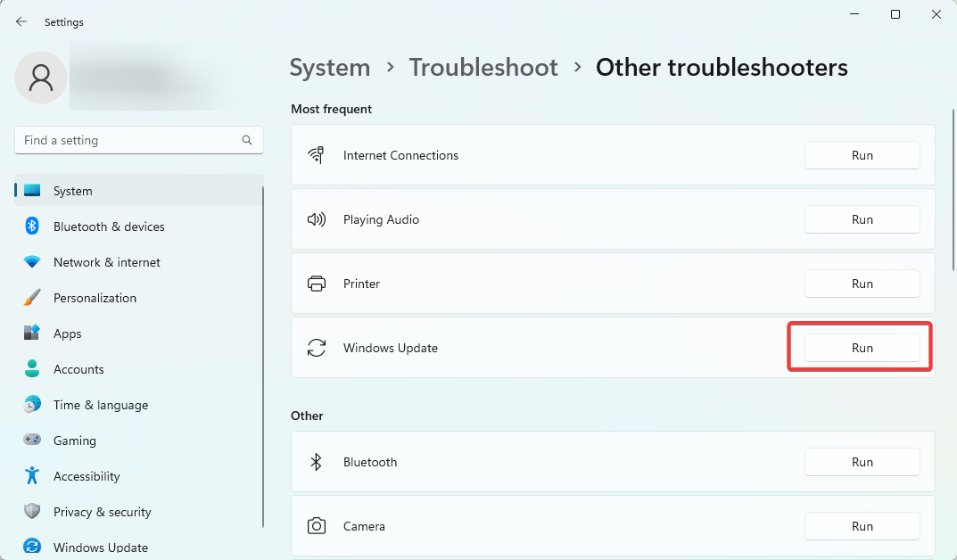Click the Accessibility figure icon

(32, 476)
